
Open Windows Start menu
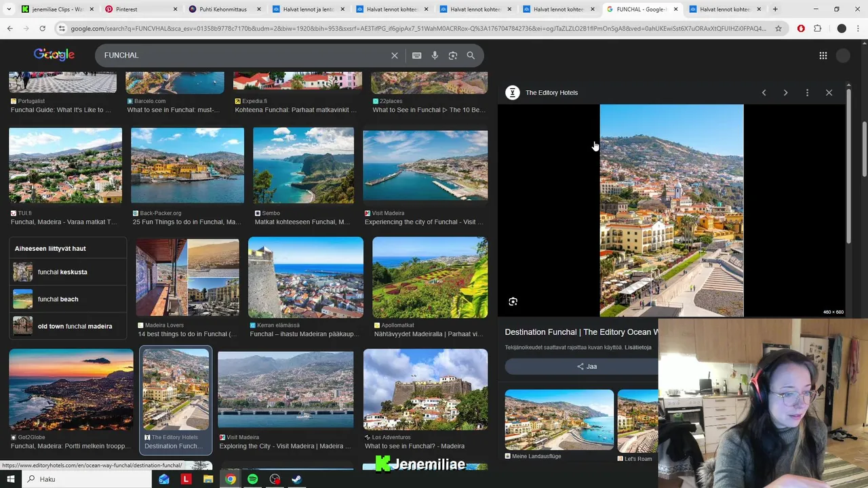click(9, 479)
